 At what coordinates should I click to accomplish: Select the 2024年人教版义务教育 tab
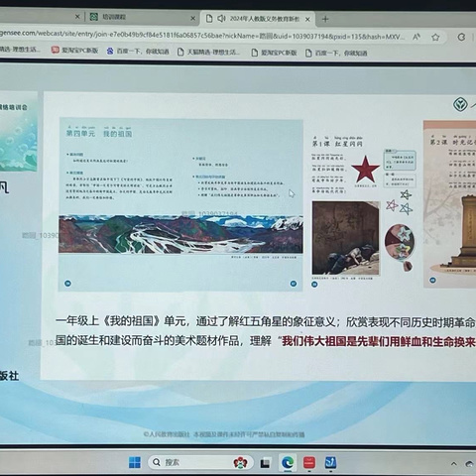[259, 19]
